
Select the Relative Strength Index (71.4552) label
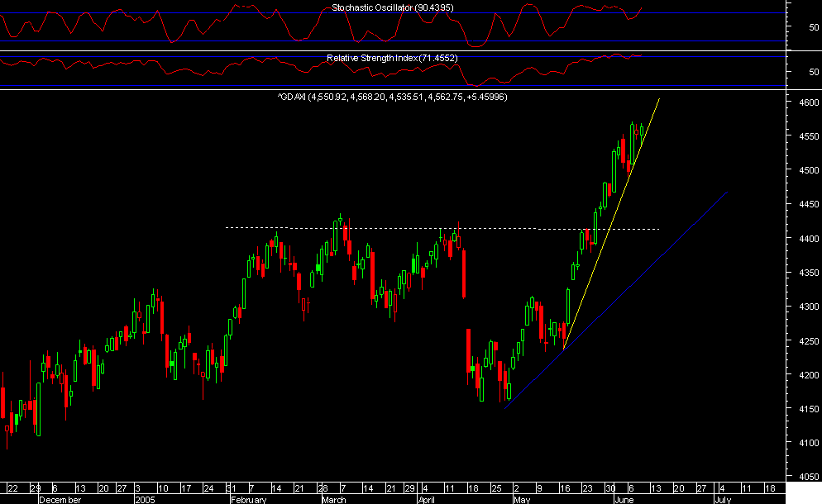[392, 58]
